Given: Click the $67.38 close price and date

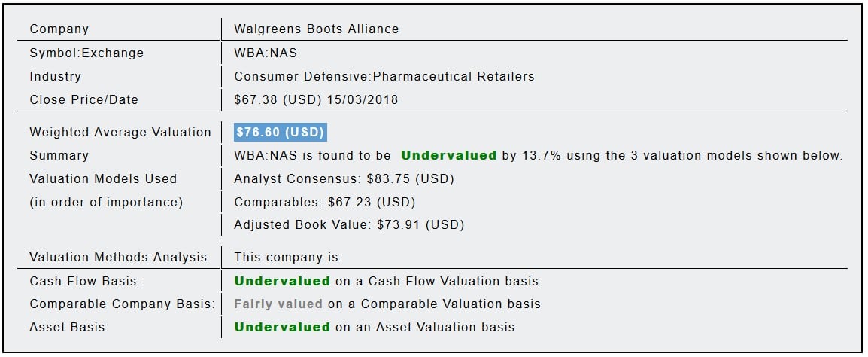Looking at the screenshot, I should pyautogui.click(x=316, y=100).
